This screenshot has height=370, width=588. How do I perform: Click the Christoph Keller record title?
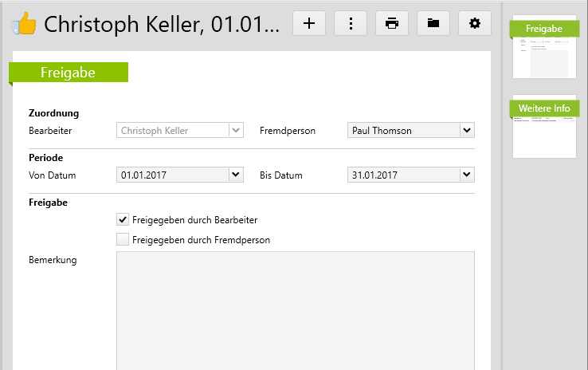pos(162,24)
